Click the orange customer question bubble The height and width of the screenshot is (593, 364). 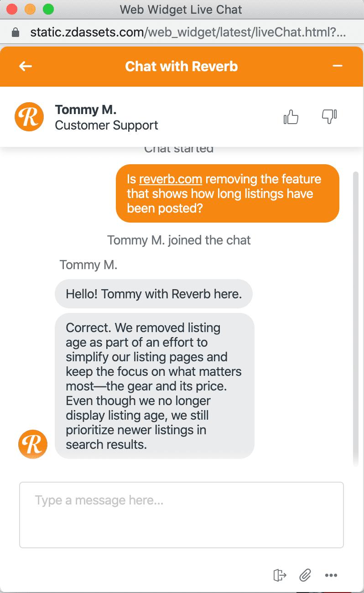click(227, 193)
